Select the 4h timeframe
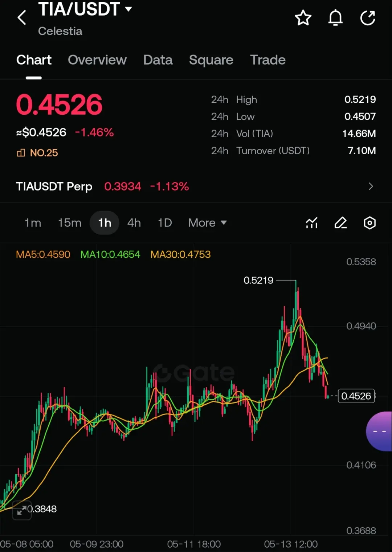Screen dimensions: 392x552 point(134,223)
